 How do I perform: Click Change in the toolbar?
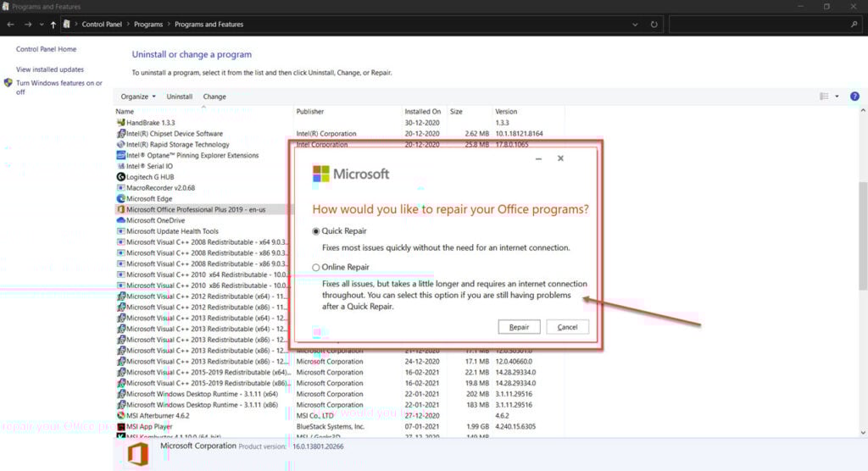point(214,97)
